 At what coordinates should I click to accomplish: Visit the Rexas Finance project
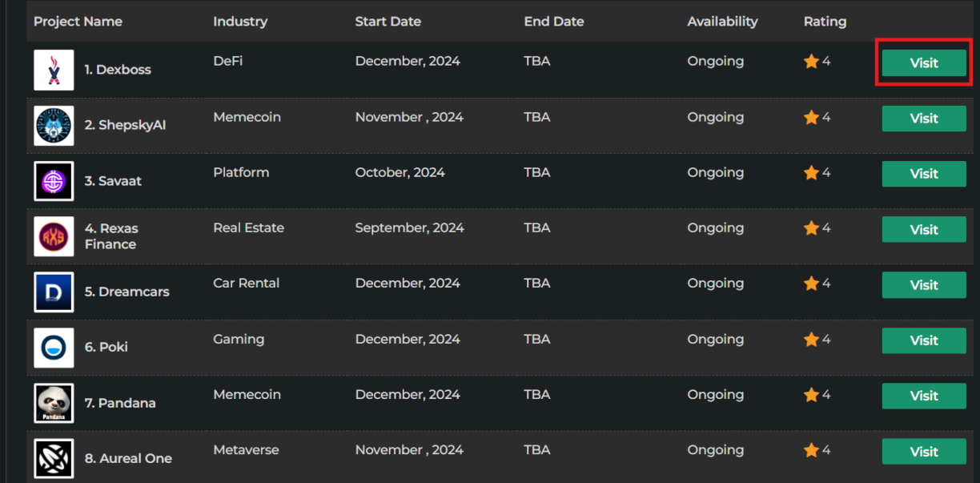[x=923, y=229]
